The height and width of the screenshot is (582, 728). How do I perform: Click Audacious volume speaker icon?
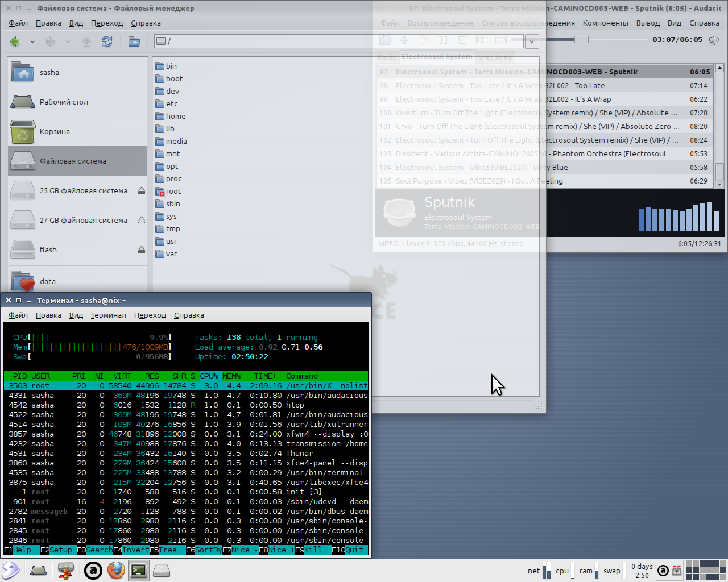click(x=714, y=40)
